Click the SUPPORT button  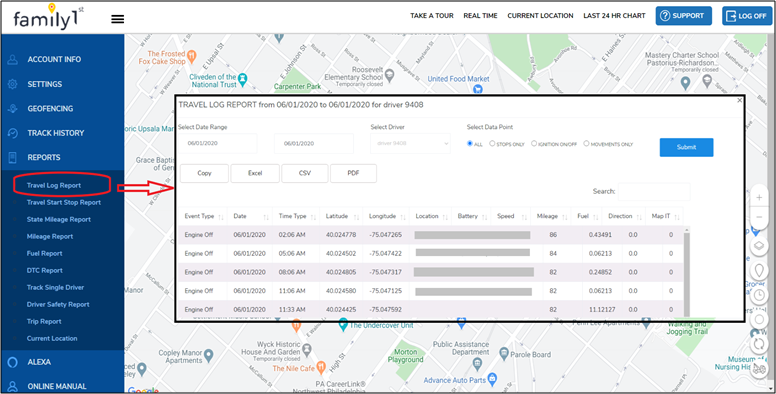(x=683, y=16)
